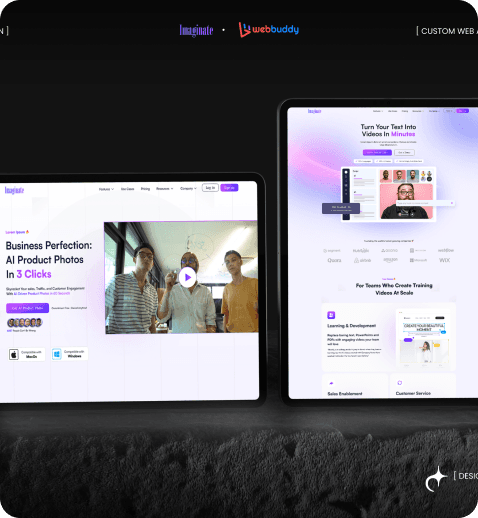Viewport: 478px width, 518px height.
Task: Click the white sparkle star icon at bottom right
Action: pos(436,479)
